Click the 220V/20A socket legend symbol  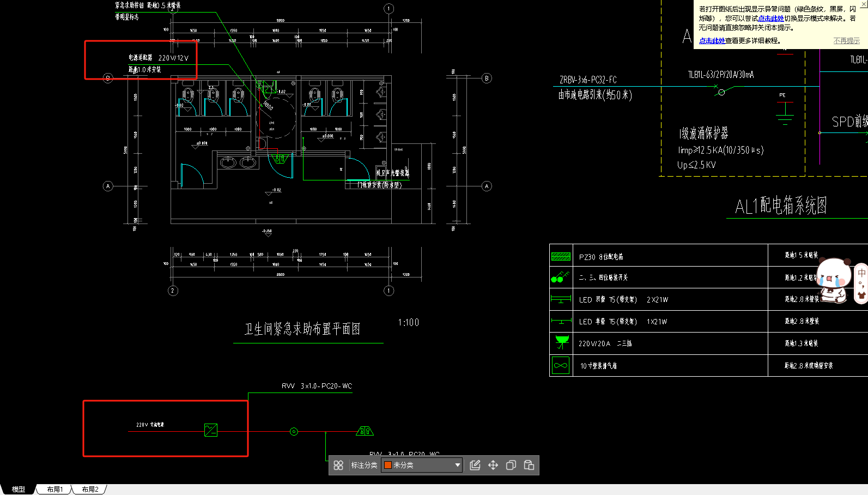coord(562,342)
